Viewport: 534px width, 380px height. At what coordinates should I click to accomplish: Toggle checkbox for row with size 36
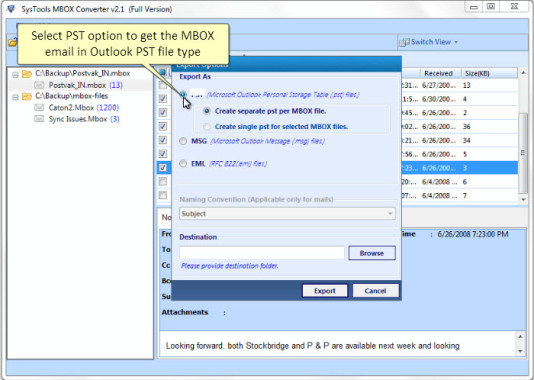coord(163,127)
